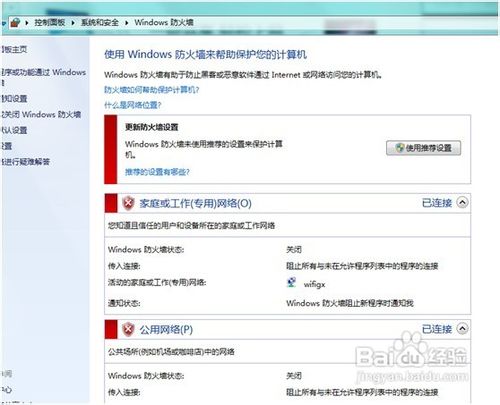Click 活动的家庭或工作(专用)网络 label
The height and width of the screenshot is (405, 500).
tap(157, 283)
